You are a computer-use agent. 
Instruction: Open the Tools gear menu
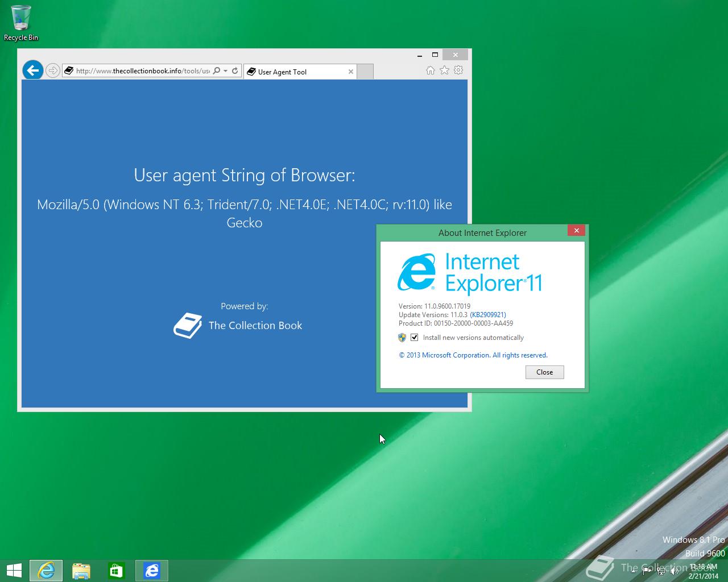[458, 70]
